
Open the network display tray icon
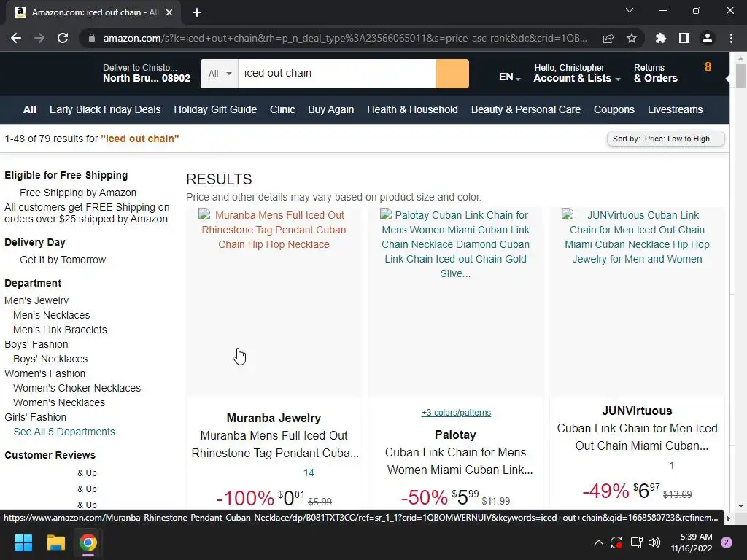[636, 542]
